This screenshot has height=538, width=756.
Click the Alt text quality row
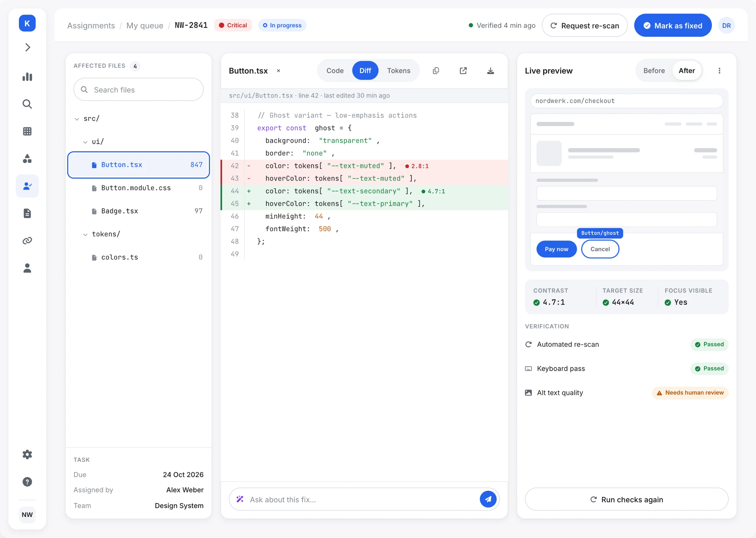point(627,393)
